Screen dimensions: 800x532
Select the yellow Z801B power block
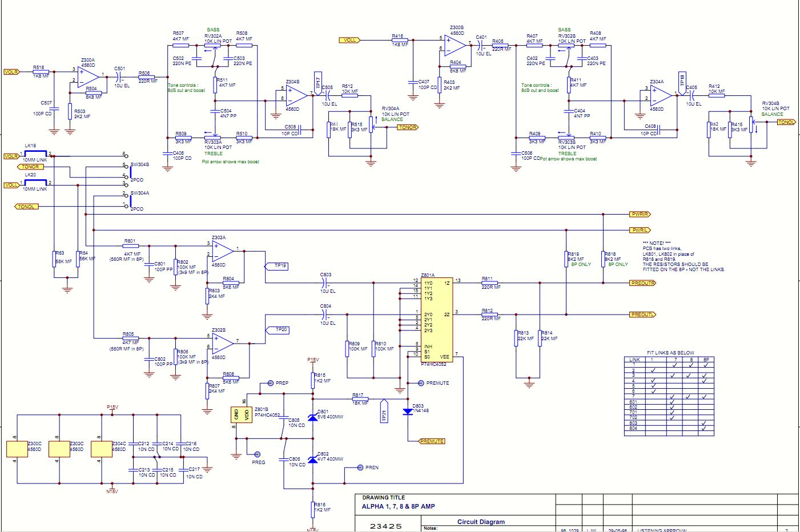241,416
